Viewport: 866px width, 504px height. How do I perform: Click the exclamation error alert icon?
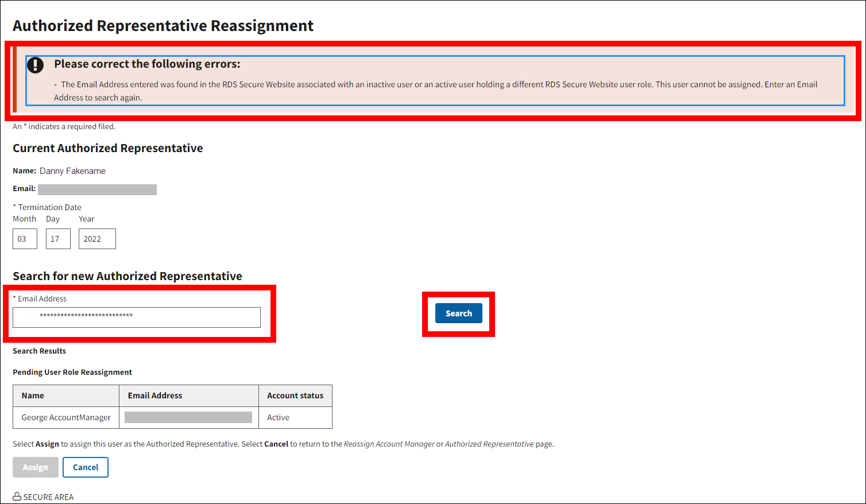click(36, 65)
